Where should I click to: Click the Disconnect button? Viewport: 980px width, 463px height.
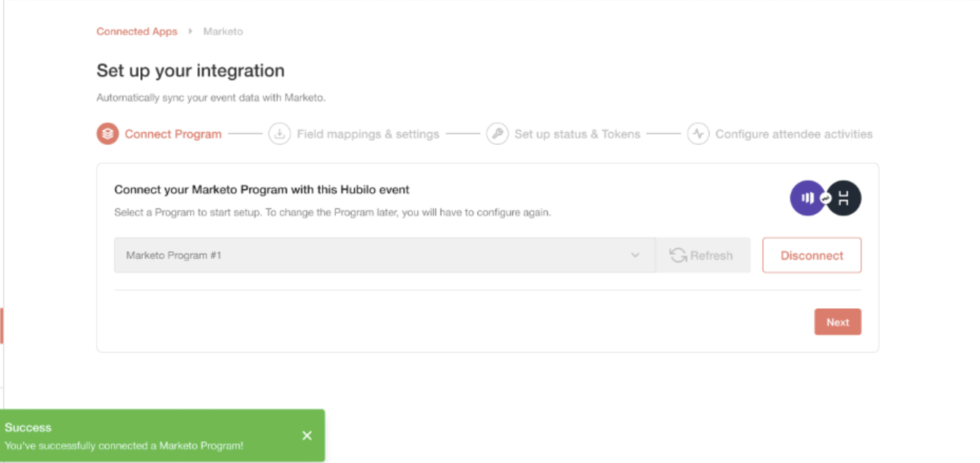[812, 255]
